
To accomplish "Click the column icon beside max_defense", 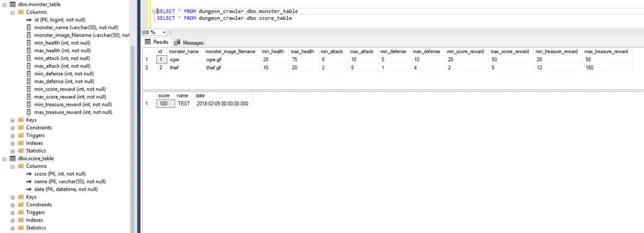I will pyautogui.click(x=29, y=81).
